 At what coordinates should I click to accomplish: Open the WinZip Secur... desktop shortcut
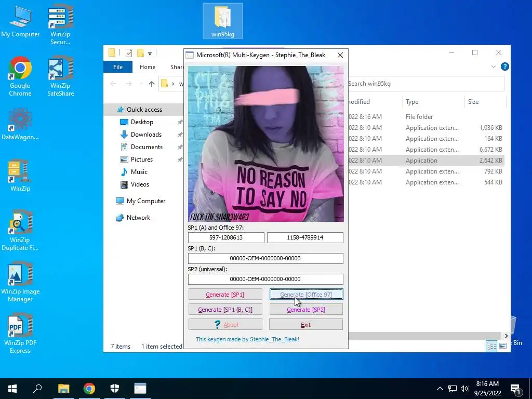point(60,24)
